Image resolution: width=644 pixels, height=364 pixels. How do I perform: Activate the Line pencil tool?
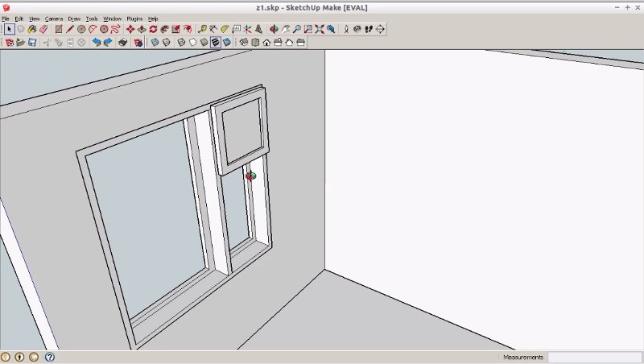click(70, 29)
